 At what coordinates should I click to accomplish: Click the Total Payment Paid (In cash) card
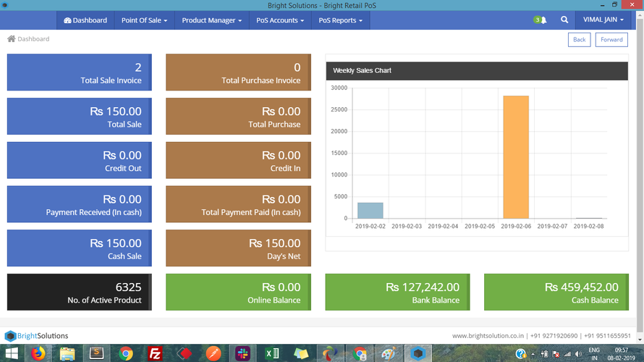[238, 204]
